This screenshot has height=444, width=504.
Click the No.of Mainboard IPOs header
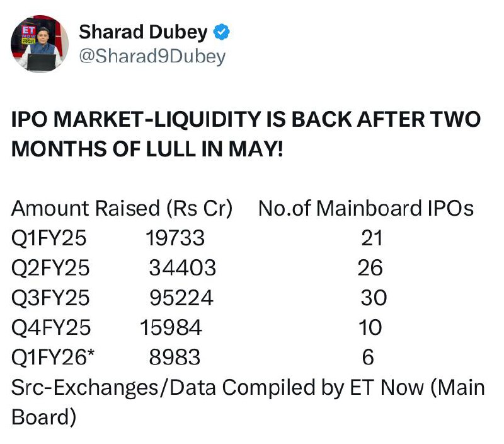coord(366,209)
